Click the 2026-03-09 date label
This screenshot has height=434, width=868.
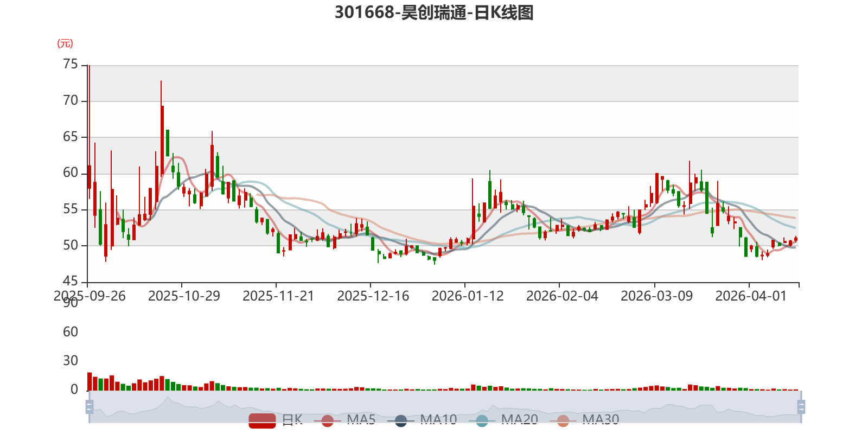(656, 296)
